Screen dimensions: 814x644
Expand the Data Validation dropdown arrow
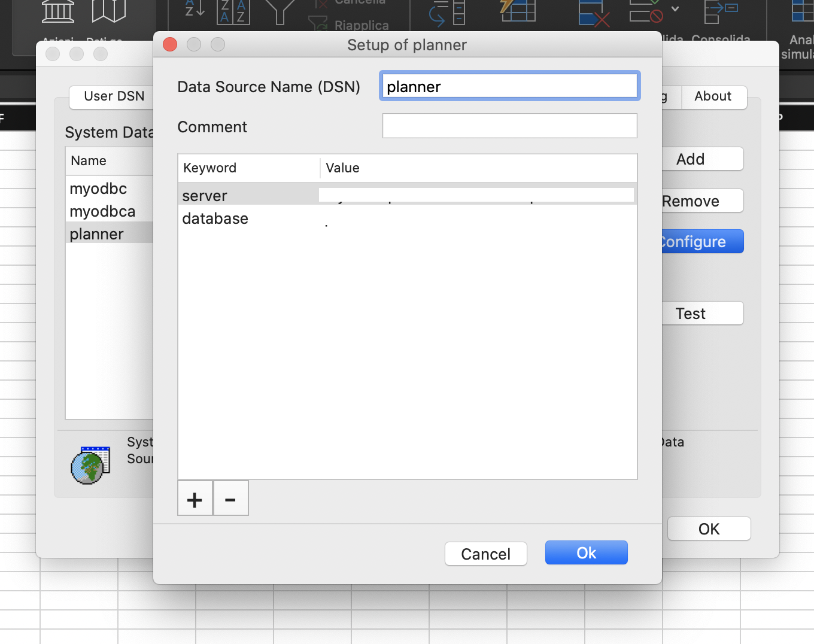click(x=675, y=9)
